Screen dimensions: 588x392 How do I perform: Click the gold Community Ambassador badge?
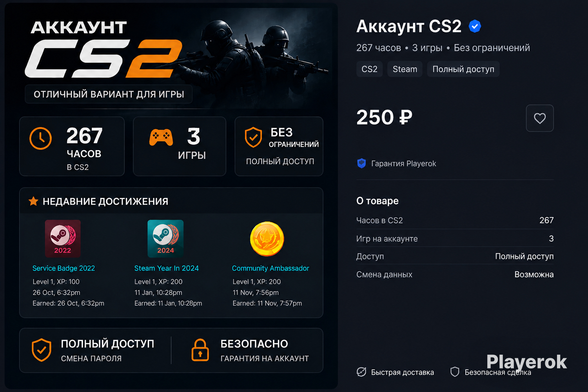pyautogui.click(x=267, y=239)
